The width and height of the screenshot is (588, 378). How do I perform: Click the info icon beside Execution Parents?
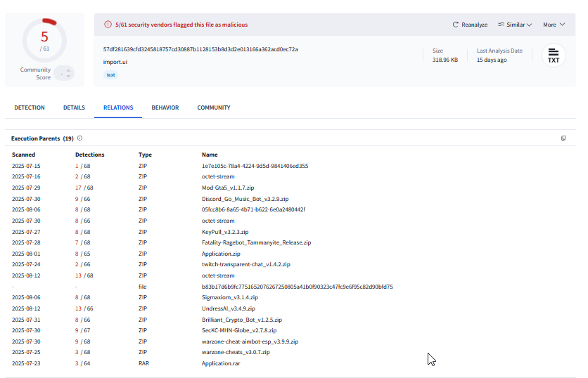pos(80,138)
